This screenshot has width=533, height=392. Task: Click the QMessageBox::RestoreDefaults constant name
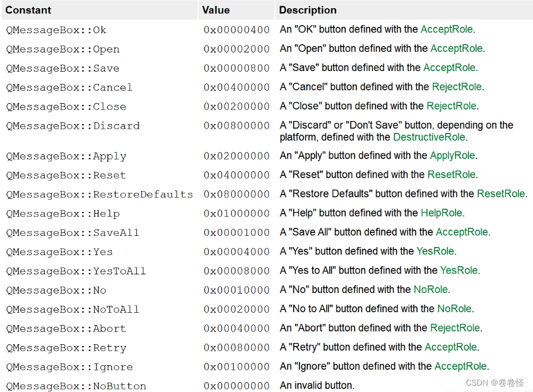(99, 194)
